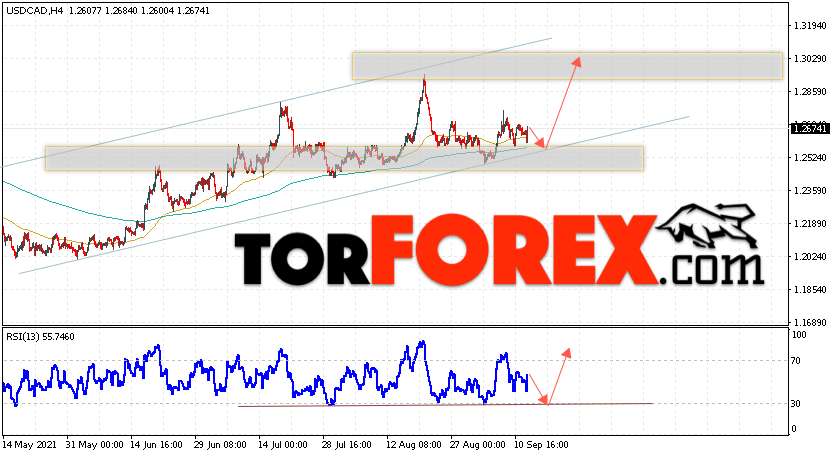Click the USDCAD,H4 chart title
This screenshot has height=456, width=834.
(x=34, y=10)
